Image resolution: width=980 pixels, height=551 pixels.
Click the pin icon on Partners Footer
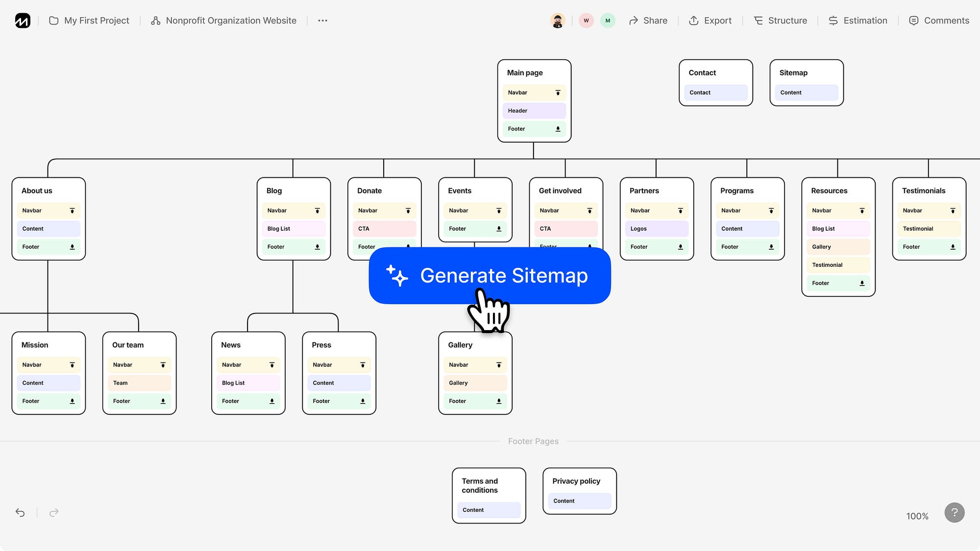pos(680,247)
